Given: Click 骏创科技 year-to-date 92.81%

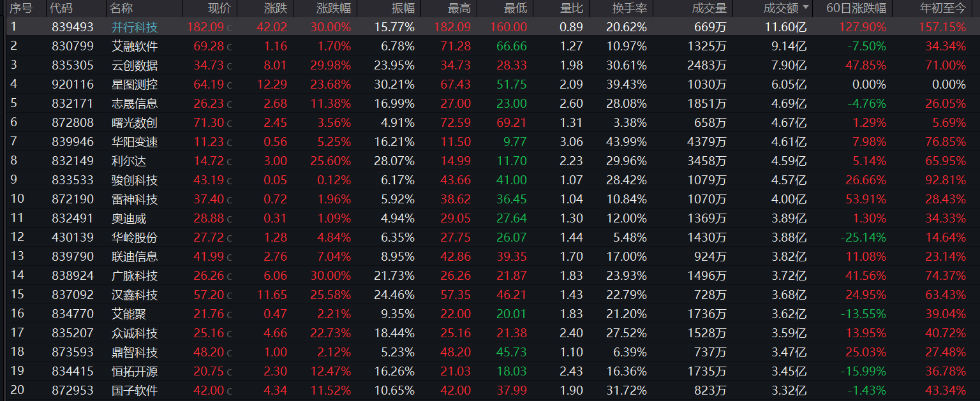Looking at the screenshot, I should [x=946, y=180].
